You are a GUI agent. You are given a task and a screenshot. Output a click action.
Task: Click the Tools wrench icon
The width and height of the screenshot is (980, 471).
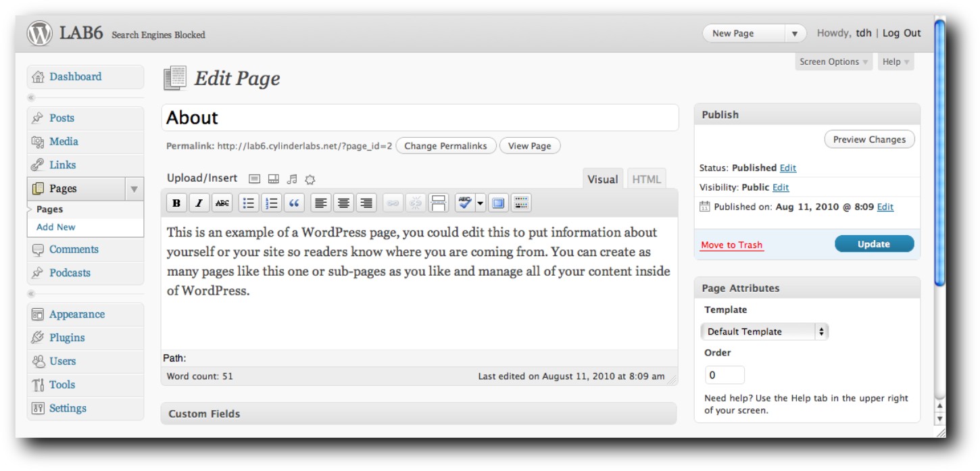(38, 385)
